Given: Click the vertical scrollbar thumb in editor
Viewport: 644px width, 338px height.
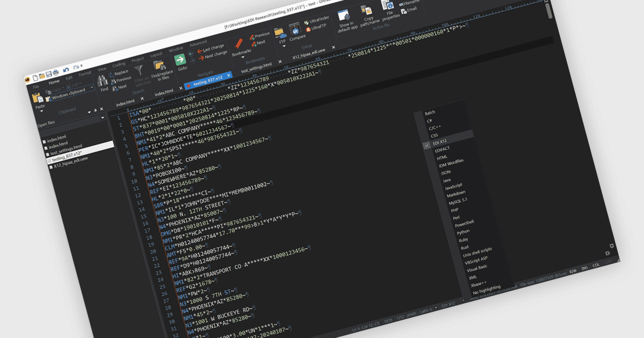Looking at the screenshot, I should click(x=548, y=10).
